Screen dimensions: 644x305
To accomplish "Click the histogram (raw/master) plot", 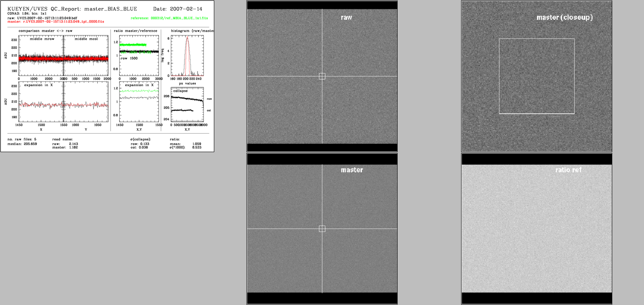I will [187, 56].
